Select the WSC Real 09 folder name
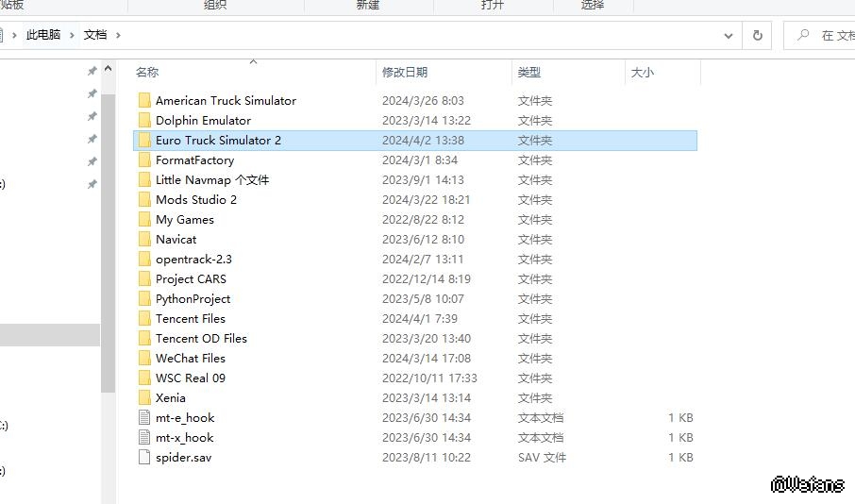The image size is (855, 504). (191, 378)
